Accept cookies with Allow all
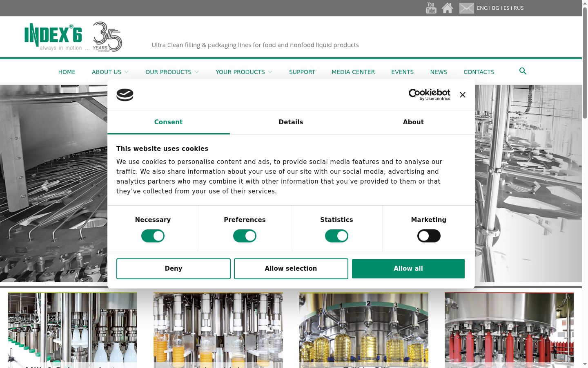588x368 pixels. tap(408, 269)
